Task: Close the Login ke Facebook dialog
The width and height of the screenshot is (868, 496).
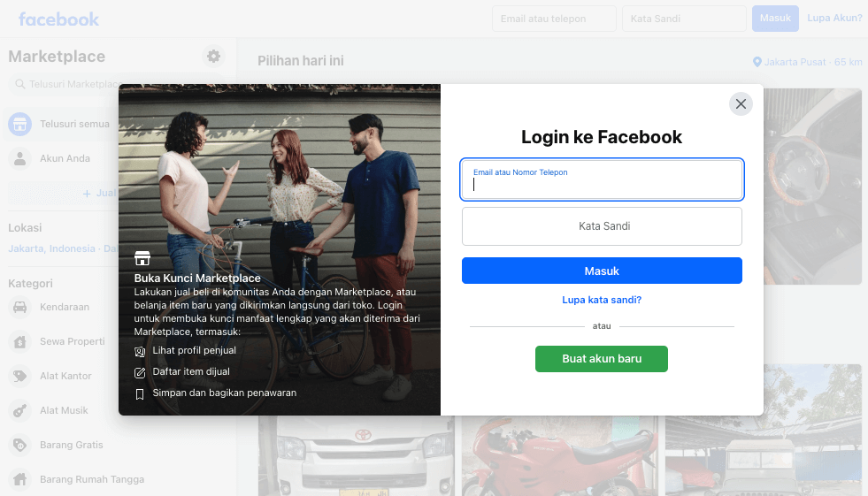Action: [741, 104]
